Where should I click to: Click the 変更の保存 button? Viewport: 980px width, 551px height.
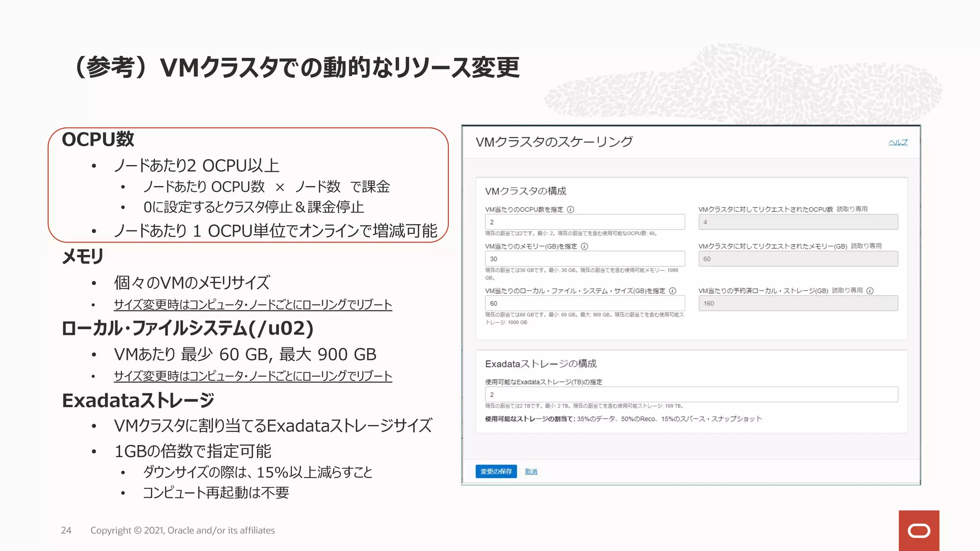click(x=496, y=471)
